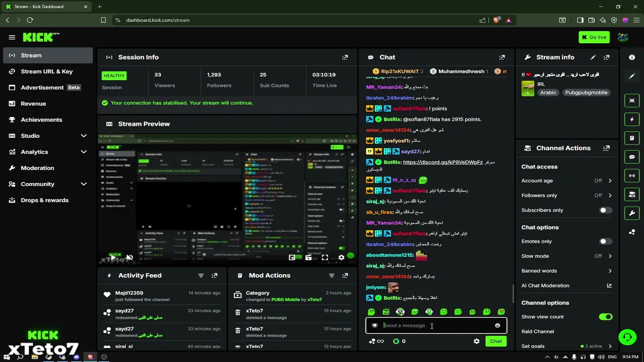Screen dimensions: 644x362
Task: Open the Banned words list
Action: [567, 271]
